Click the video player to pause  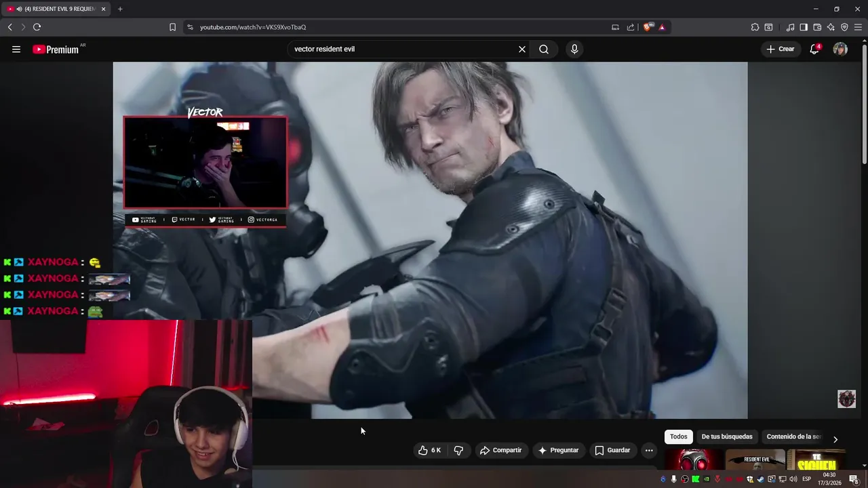[x=430, y=241]
